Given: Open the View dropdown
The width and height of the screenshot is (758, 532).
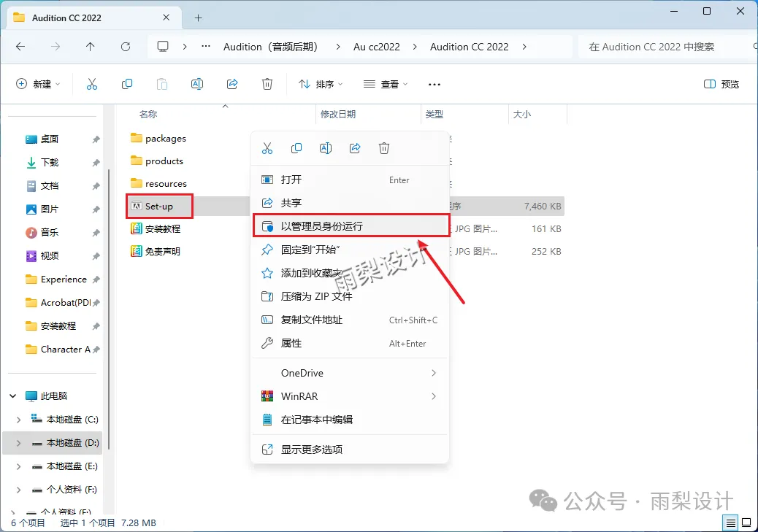Looking at the screenshot, I should point(386,84).
